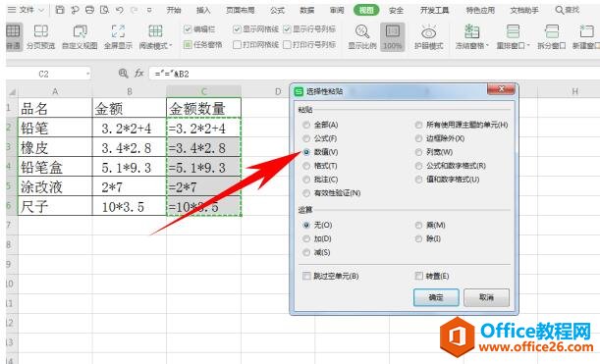
Task: Turn on 护眼模式 eye protection mode
Action: pos(428,37)
